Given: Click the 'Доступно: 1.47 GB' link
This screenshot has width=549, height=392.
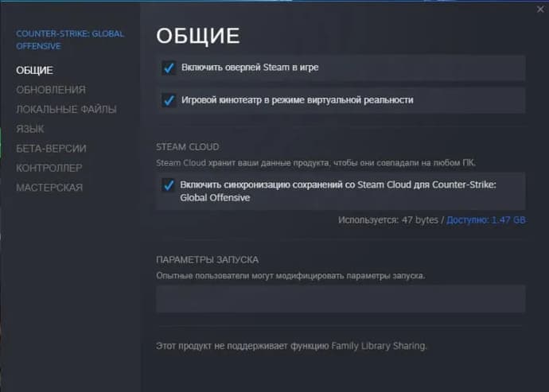Looking at the screenshot, I should click(486, 220).
